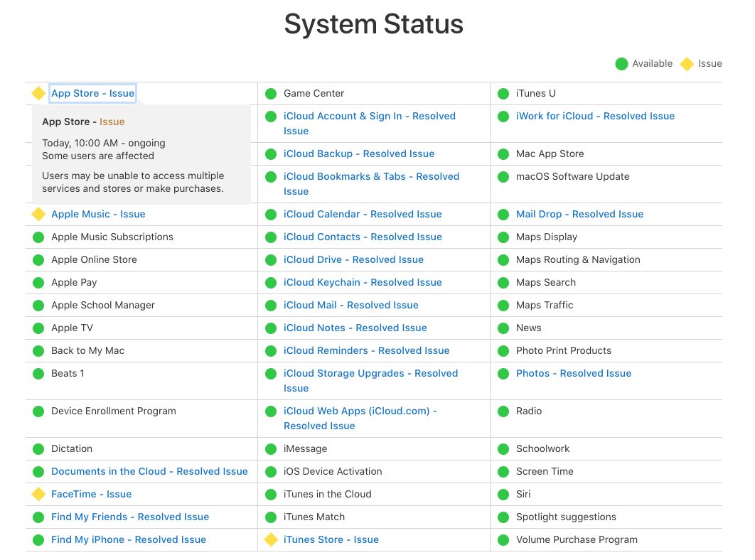
Task: Click the Back to My Mac text
Action: pos(87,350)
